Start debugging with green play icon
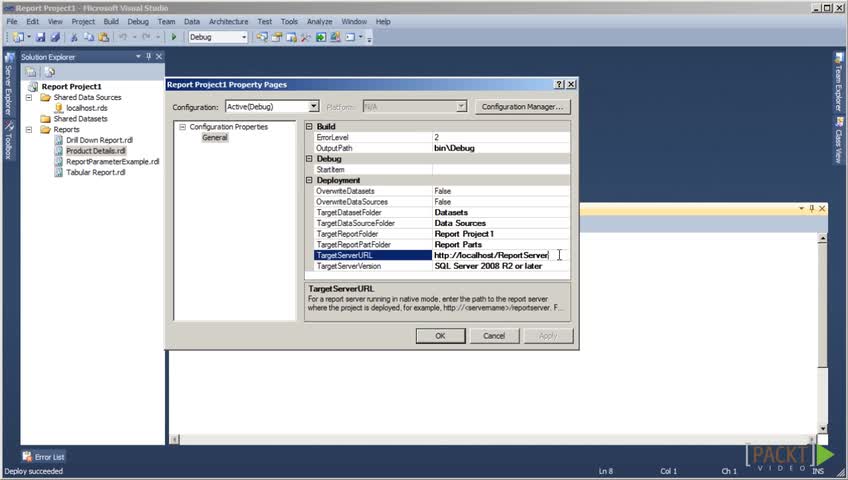This screenshot has width=848, height=480. (174, 37)
